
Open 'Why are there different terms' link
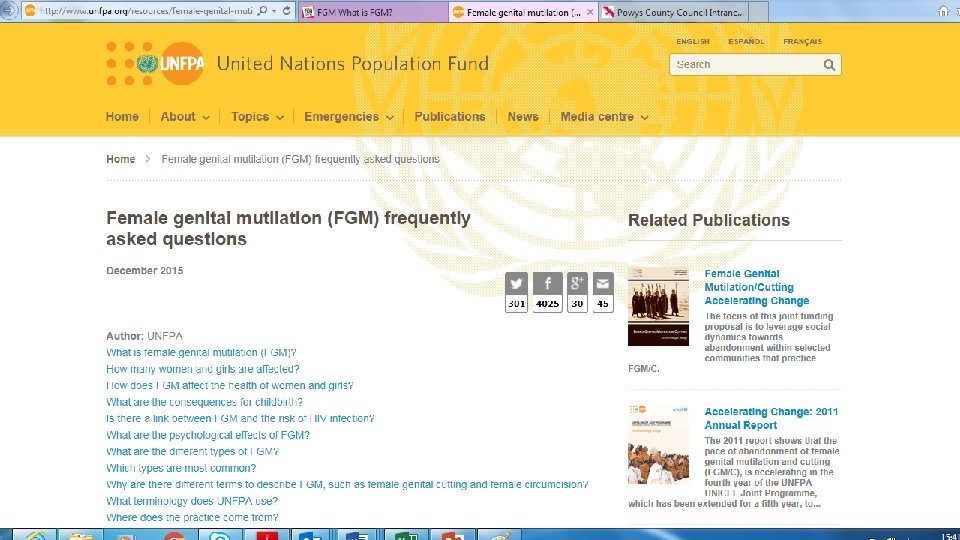pyautogui.click(x=347, y=485)
